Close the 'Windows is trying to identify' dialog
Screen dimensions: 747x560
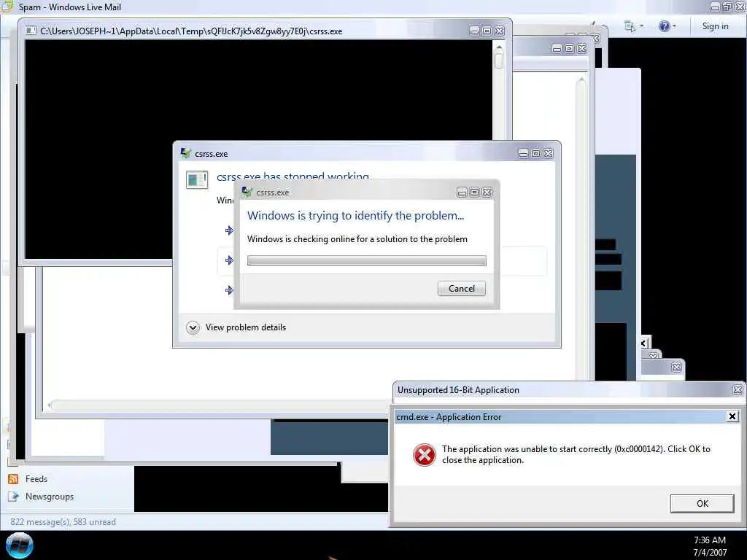coord(487,192)
